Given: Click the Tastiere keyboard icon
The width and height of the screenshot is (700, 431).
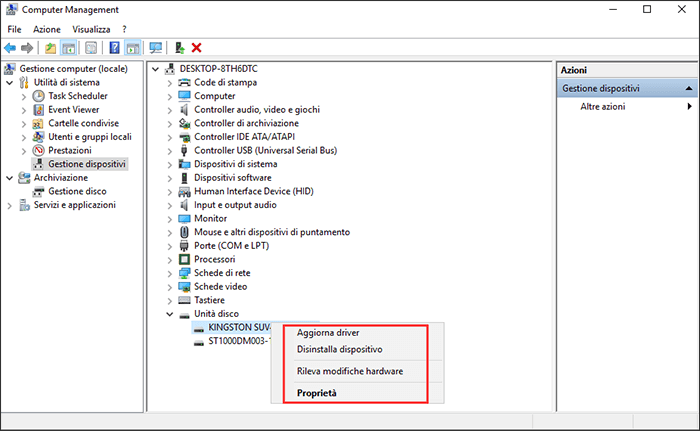Looking at the screenshot, I should point(184,300).
